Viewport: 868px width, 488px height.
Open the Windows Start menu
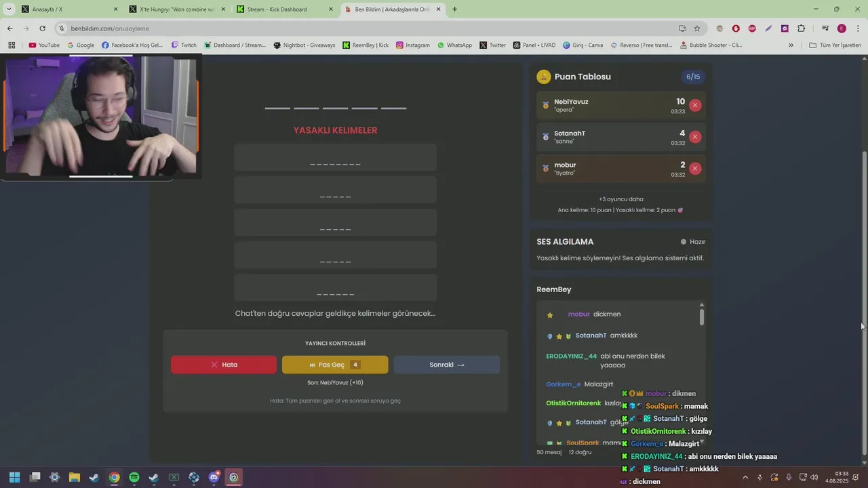coord(15,477)
